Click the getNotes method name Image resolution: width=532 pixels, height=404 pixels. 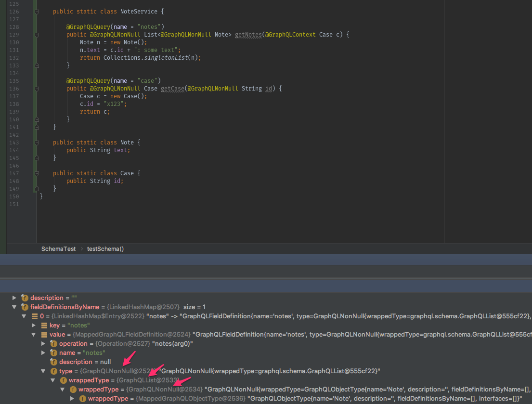pyautogui.click(x=248, y=35)
